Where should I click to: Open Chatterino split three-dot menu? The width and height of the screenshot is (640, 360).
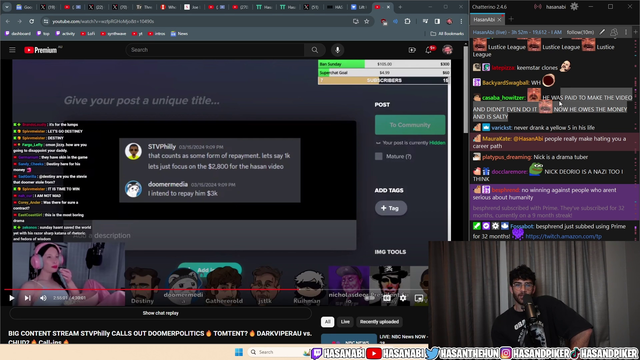[x=626, y=32]
